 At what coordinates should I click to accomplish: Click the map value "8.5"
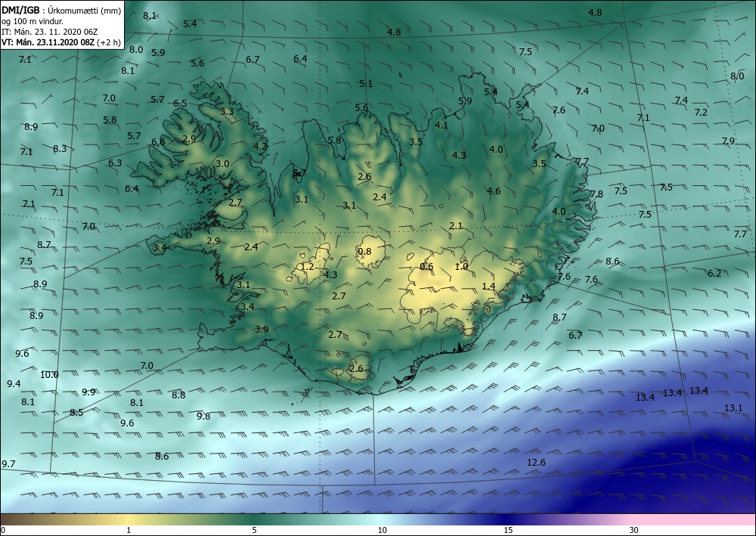point(76,412)
